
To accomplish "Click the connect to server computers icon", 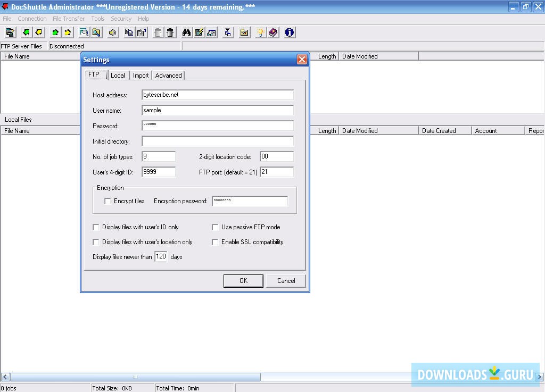I will pos(10,32).
